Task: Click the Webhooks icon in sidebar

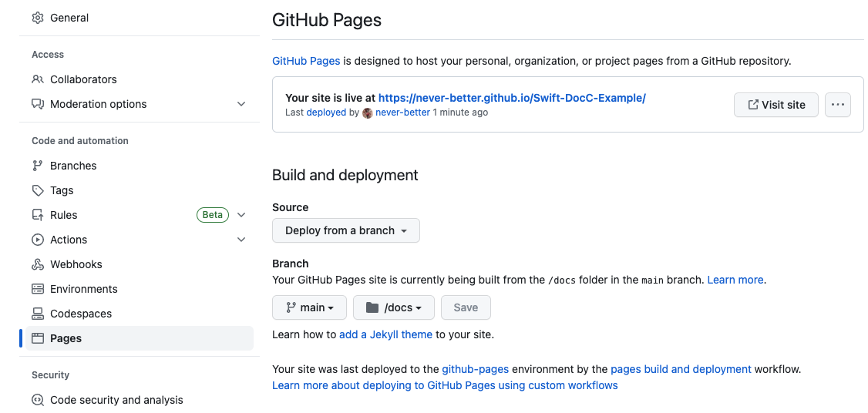Action: [38, 264]
